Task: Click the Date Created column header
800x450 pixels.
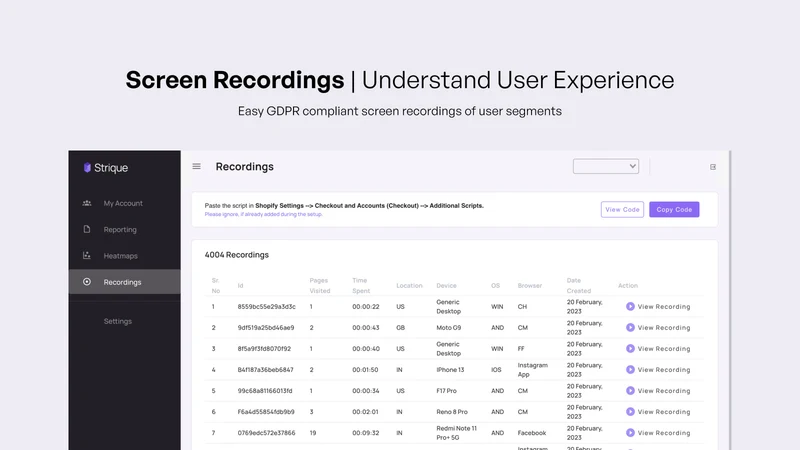Action: coord(579,285)
